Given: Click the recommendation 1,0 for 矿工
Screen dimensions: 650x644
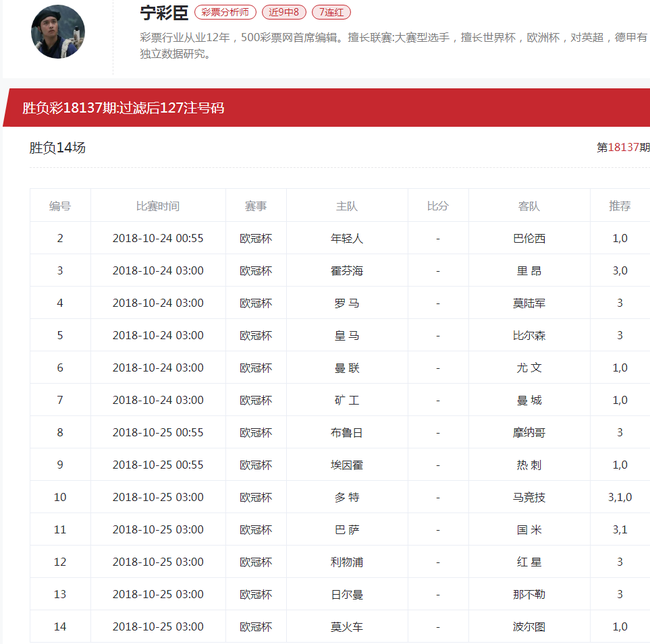Looking at the screenshot, I should [x=620, y=400].
